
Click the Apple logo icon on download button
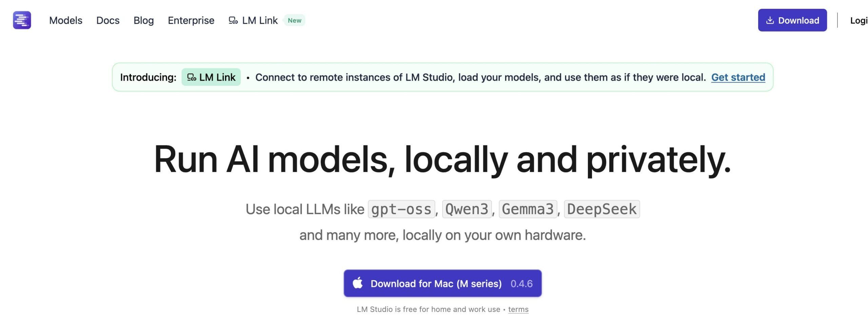(358, 283)
